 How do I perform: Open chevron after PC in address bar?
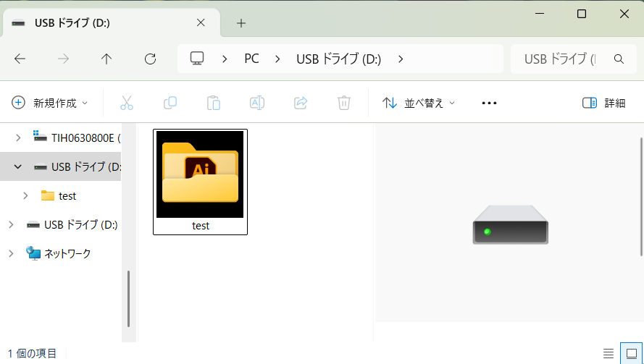277,59
